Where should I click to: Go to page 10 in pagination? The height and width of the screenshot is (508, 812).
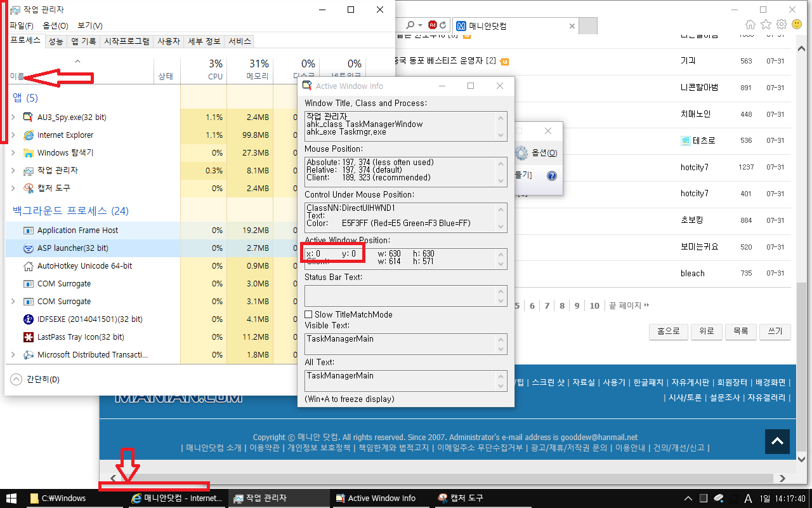coord(594,305)
